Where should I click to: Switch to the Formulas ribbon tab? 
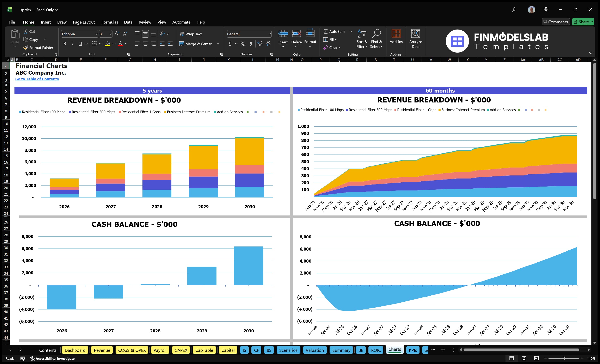110,22
